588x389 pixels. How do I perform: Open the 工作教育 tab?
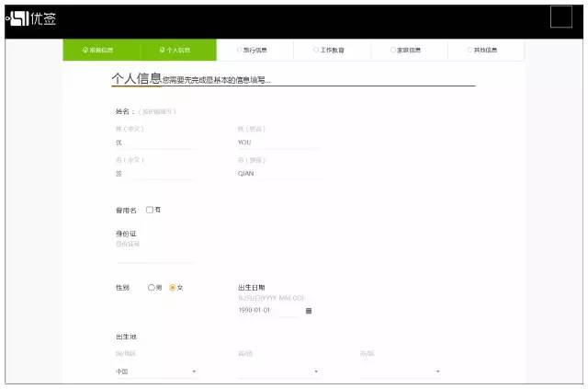coord(332,50)
